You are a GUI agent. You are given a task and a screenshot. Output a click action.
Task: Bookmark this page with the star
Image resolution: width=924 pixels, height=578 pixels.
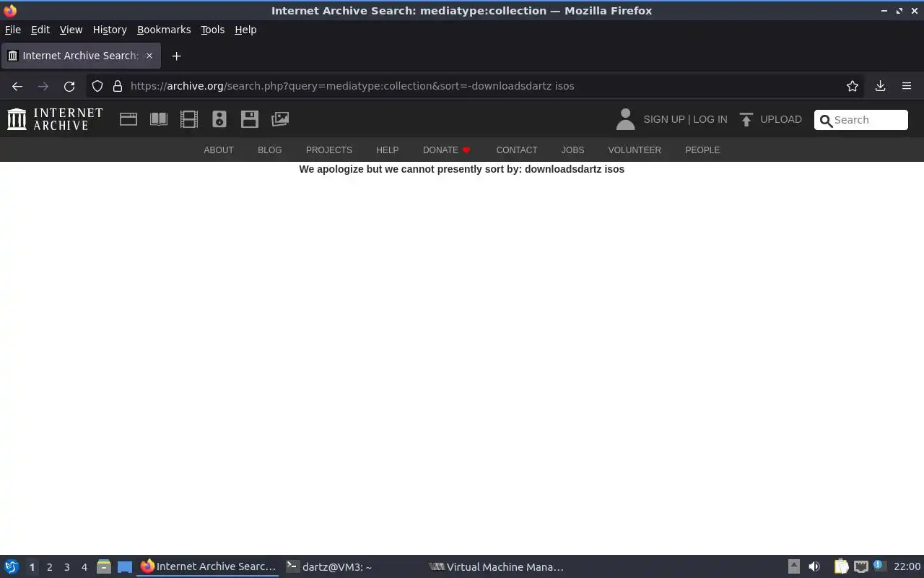[853, 86]
